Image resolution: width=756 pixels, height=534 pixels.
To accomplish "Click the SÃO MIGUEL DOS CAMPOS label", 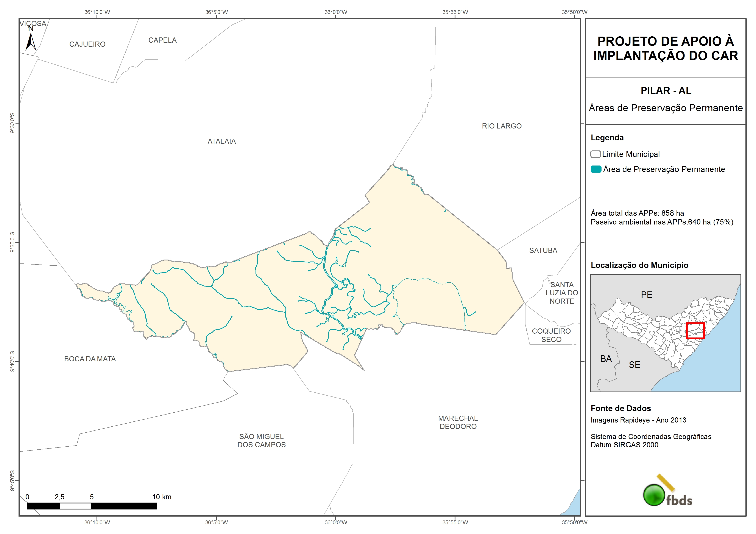I will pos(261,441).
